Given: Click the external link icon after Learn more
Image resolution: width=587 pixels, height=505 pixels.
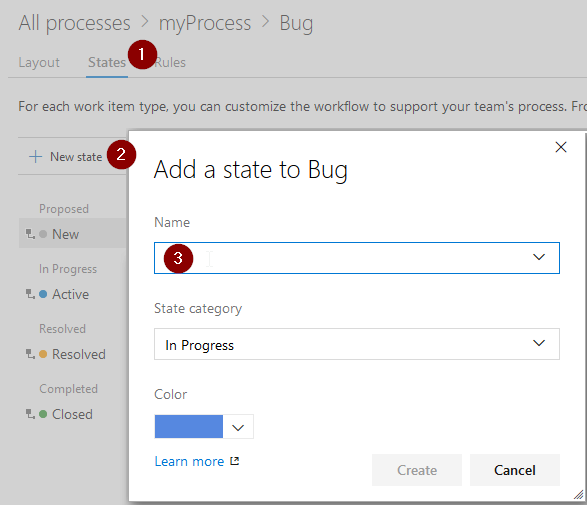Looking at the screenshot, I should point(235,461).
